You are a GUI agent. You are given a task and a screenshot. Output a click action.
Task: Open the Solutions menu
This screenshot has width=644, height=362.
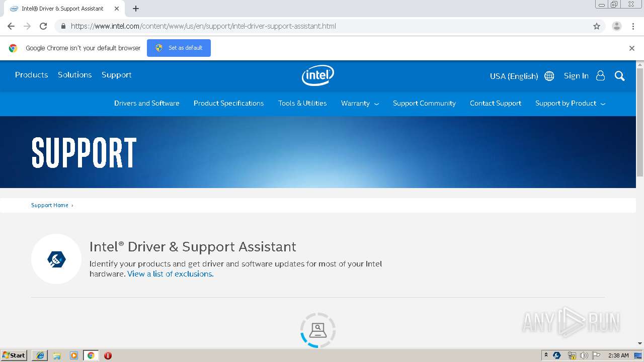tap(74, 74)
